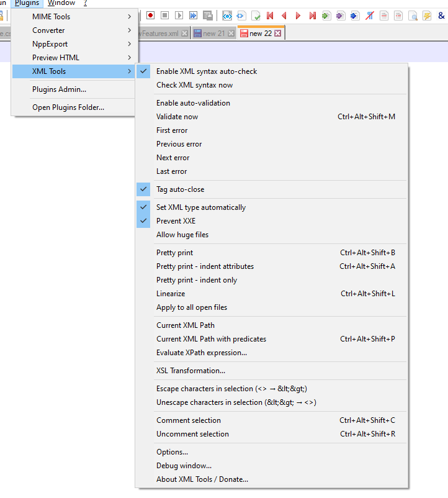Close the new 22 tab
The image size is (448, 498).
tap(277, 34)
